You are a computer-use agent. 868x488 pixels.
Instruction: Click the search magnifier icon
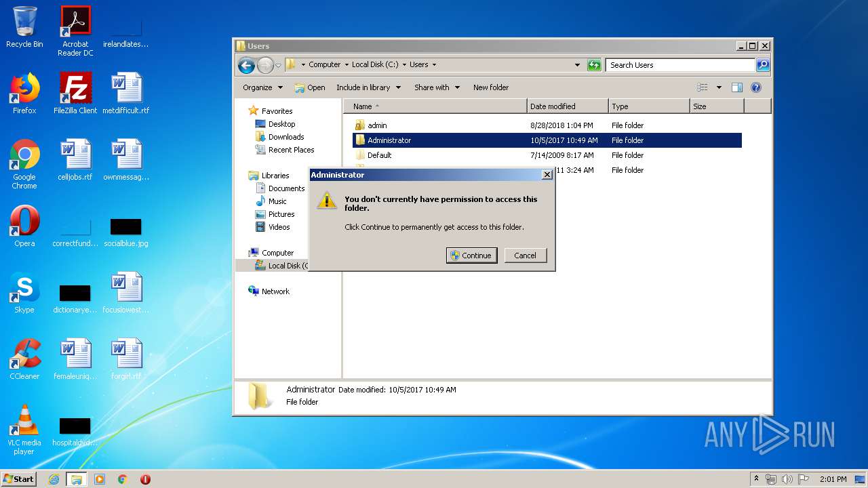click(x=763, y=65)
